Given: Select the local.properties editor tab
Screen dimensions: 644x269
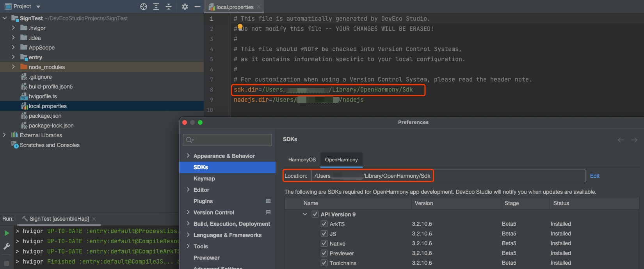Looking at the screenshot, I should [235, 7].
